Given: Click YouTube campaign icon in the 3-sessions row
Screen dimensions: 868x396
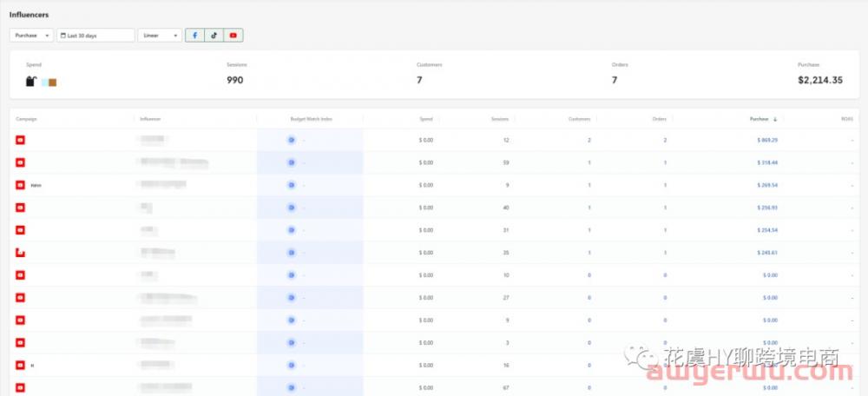Looking at the screenshot, I should pyautogui.click(x=21, y=343).
